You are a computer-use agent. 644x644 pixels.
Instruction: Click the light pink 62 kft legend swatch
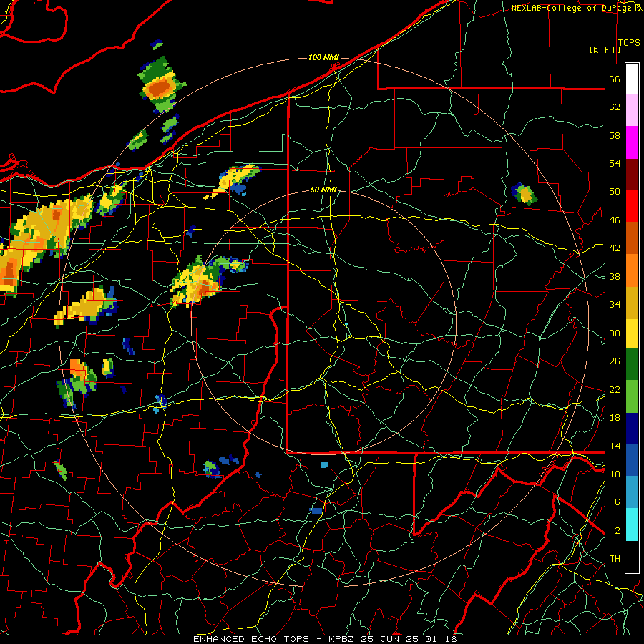(632, 110)
